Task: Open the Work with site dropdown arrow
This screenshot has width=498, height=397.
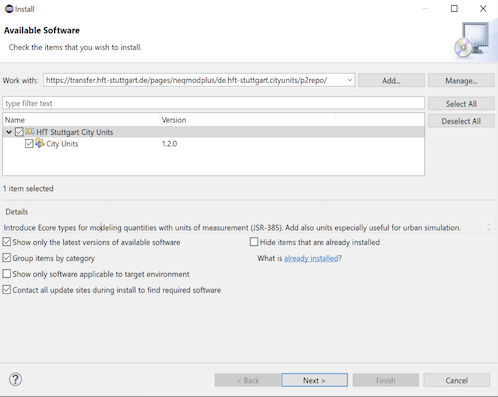Action: click(349, 80)
